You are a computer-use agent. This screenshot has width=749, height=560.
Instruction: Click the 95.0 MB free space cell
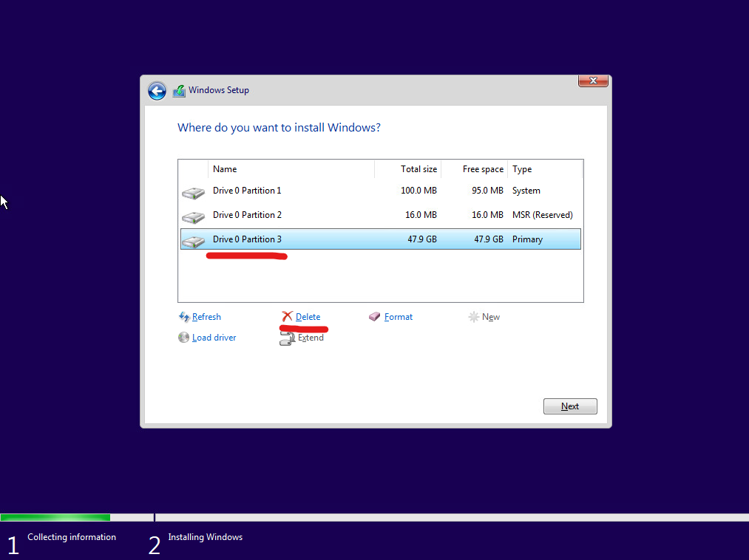[487, 191]
